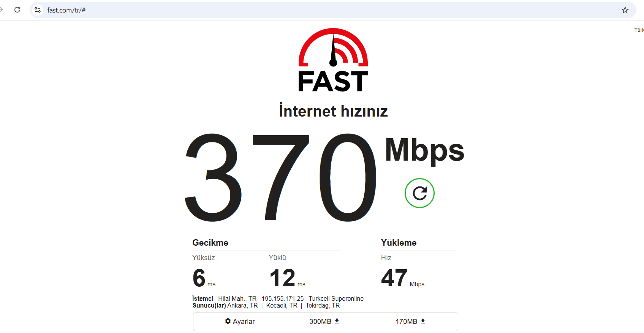The height and width of the screenshot is (333, 644).
Task: Click the Yükleme upload heading
Action: [x=399, y=243]
